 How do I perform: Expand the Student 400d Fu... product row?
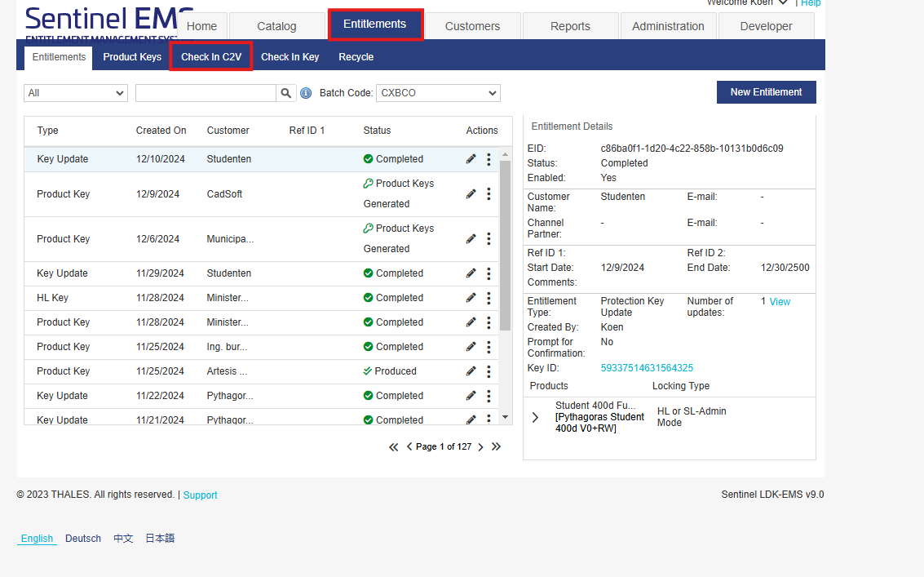535,417
